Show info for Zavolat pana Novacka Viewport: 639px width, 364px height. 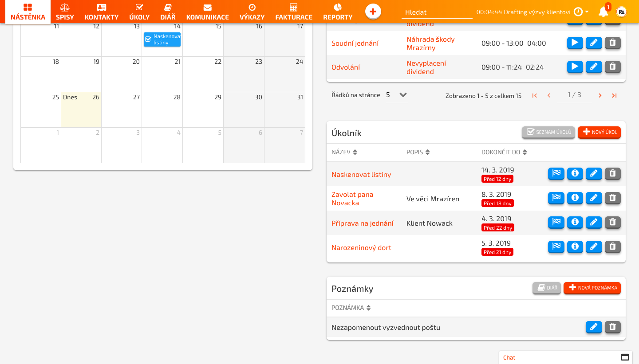pos(575,198)
